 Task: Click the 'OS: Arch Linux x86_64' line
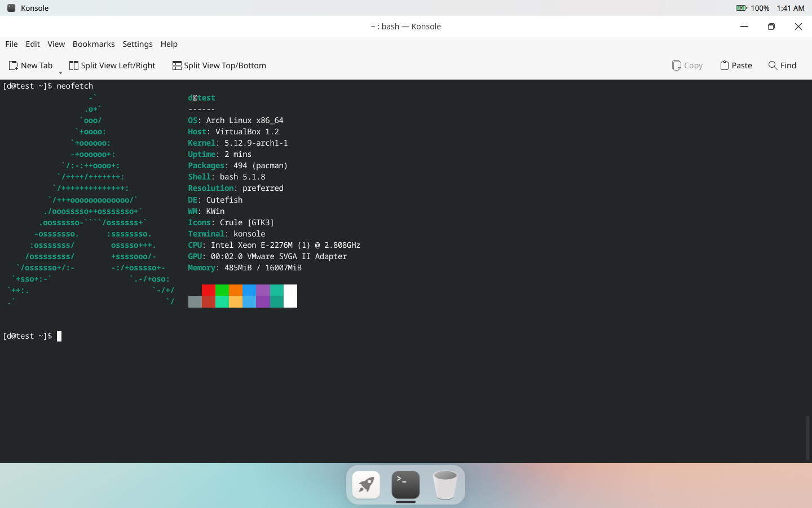click(x=236, y=120)
